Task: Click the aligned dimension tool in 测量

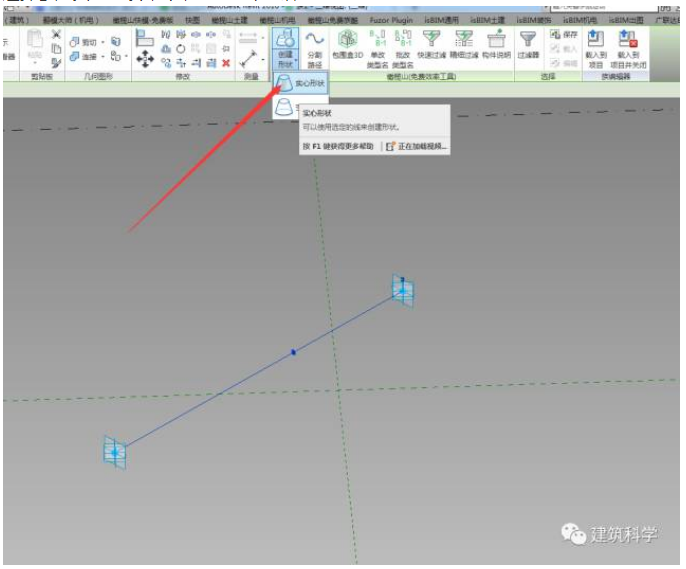Action: [x=248, y=38]
